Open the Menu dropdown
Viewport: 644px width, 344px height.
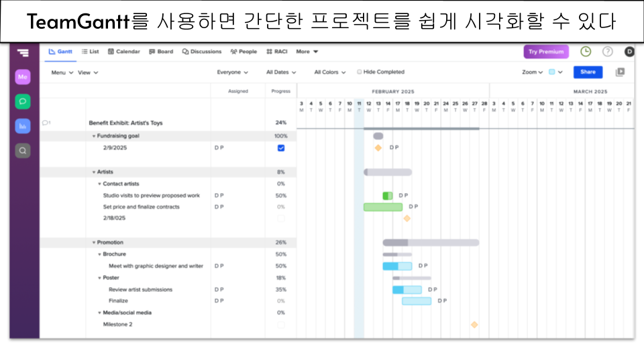coord(62,72)
